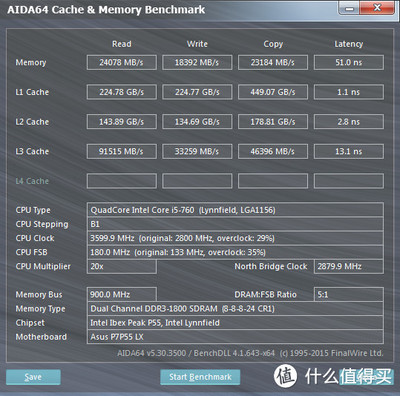Click the CPU Clock value field
The height and width of the screenshot is (396, 400).
235,238
